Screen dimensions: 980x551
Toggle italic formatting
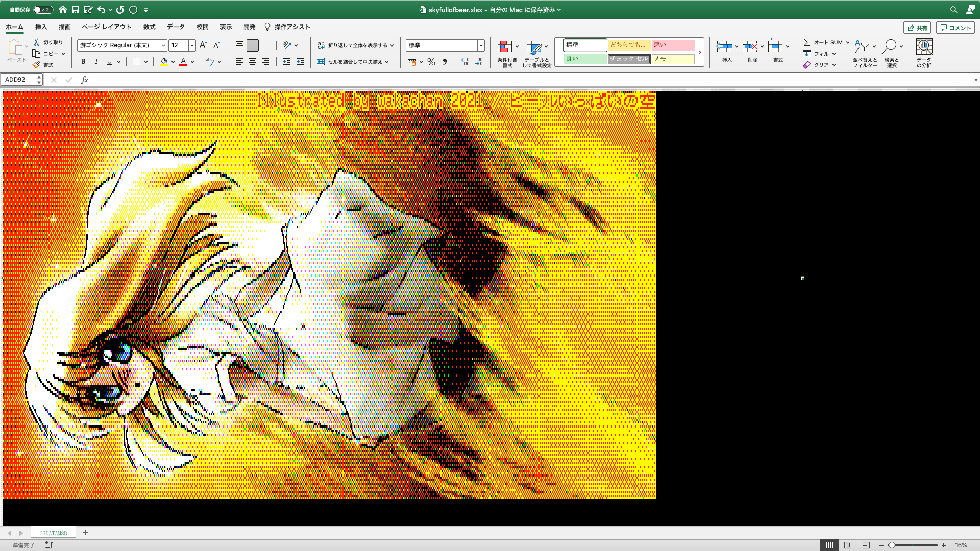[x=96, y=62]
